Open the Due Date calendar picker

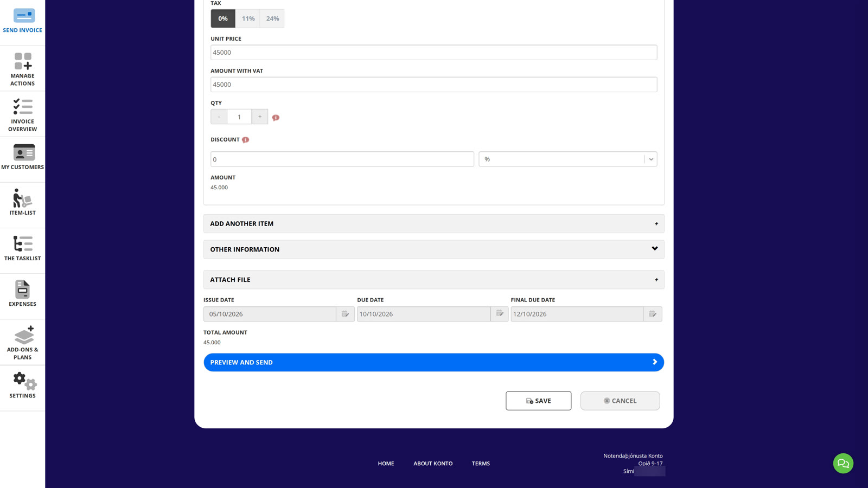(499, 314)
